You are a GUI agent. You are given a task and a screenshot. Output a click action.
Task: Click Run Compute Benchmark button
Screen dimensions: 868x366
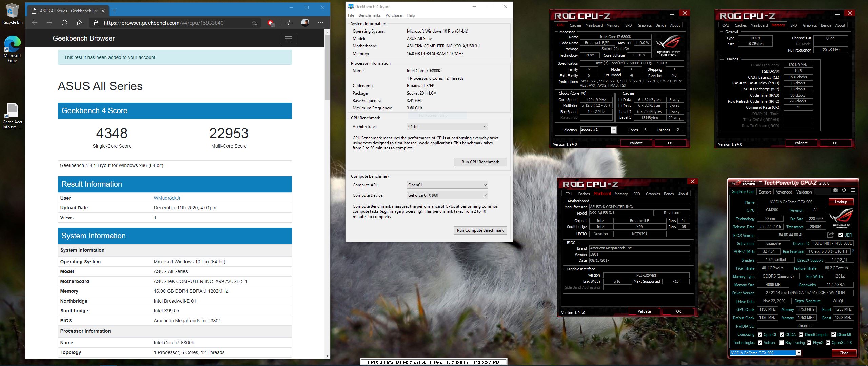click(x=480, y=230)
